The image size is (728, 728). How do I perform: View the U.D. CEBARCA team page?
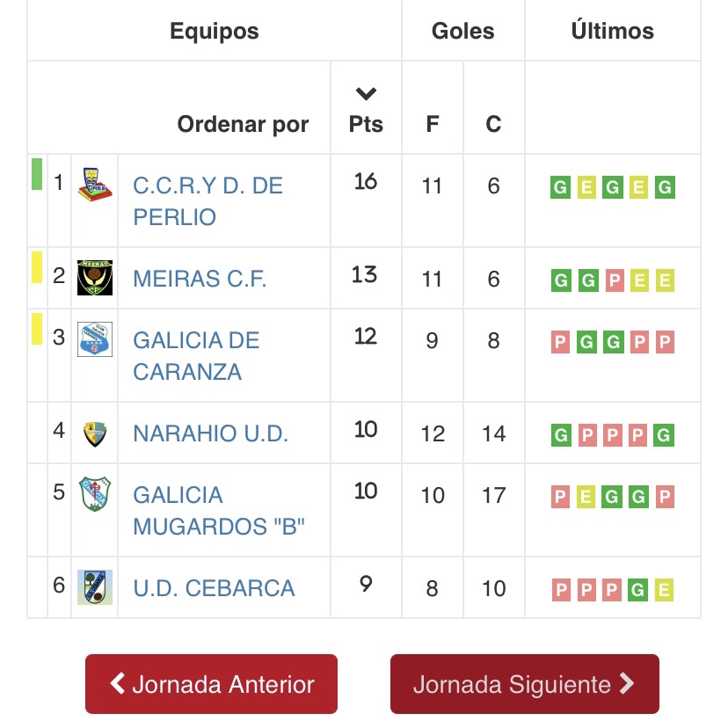point(214,588)
